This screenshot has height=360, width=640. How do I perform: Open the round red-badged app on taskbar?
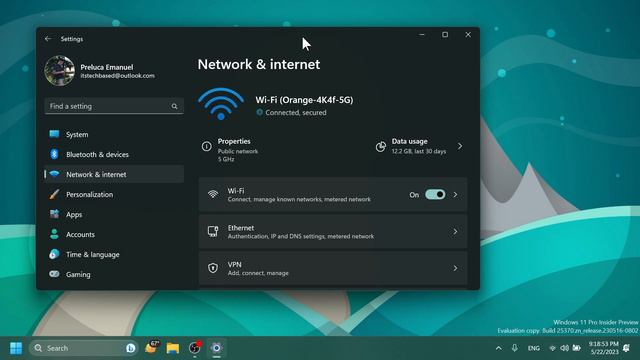(195, 347)
